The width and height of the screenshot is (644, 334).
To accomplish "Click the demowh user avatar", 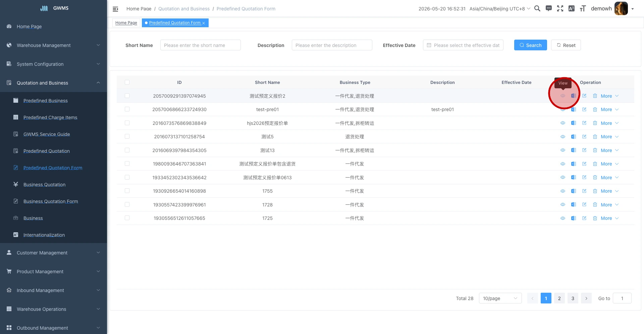I will click(621, 8).
